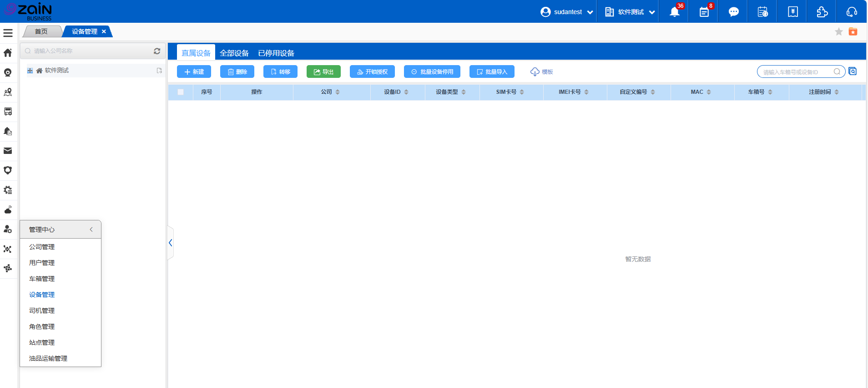The height and width of the screenshot is (388, 868).
Task: Open the advanced search icon beside device search
Action: (853, 71)
